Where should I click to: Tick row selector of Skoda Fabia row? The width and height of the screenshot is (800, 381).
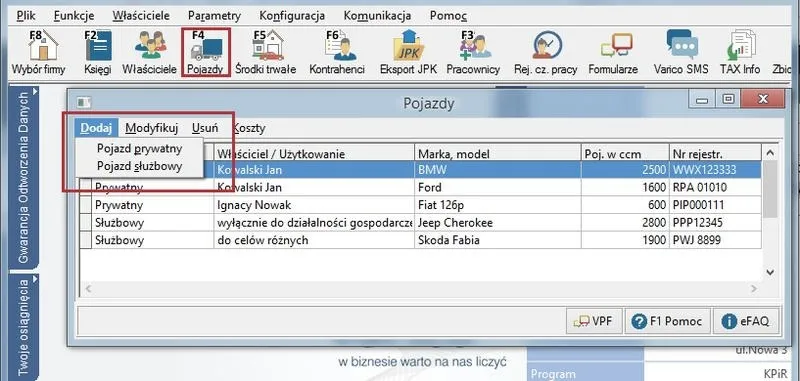pyautogui.click(x=86, y=240)
